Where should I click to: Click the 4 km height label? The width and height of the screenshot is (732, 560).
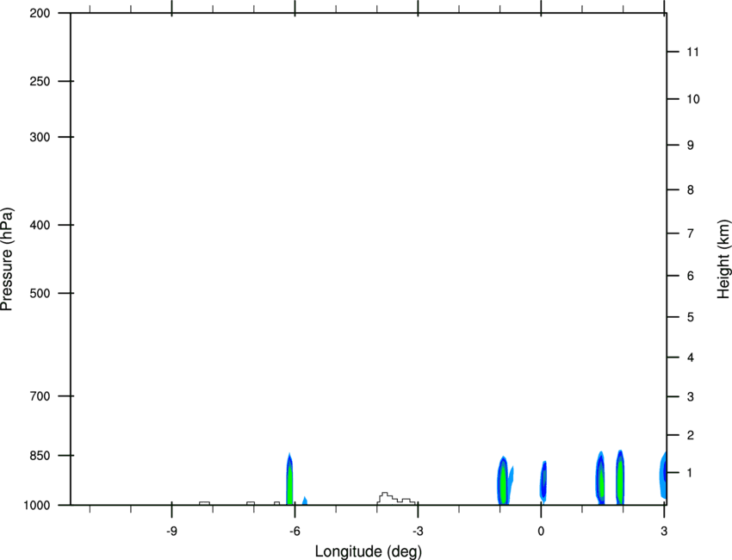click(690, 358)
